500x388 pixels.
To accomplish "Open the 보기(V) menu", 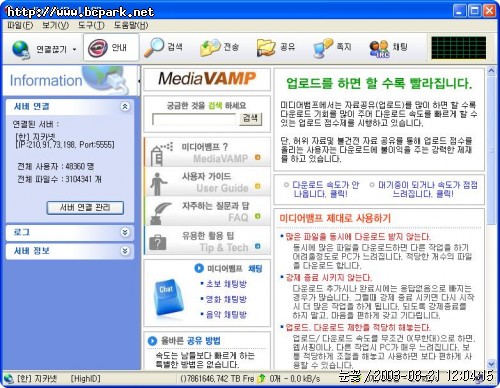I will click(x=55, y=25).
